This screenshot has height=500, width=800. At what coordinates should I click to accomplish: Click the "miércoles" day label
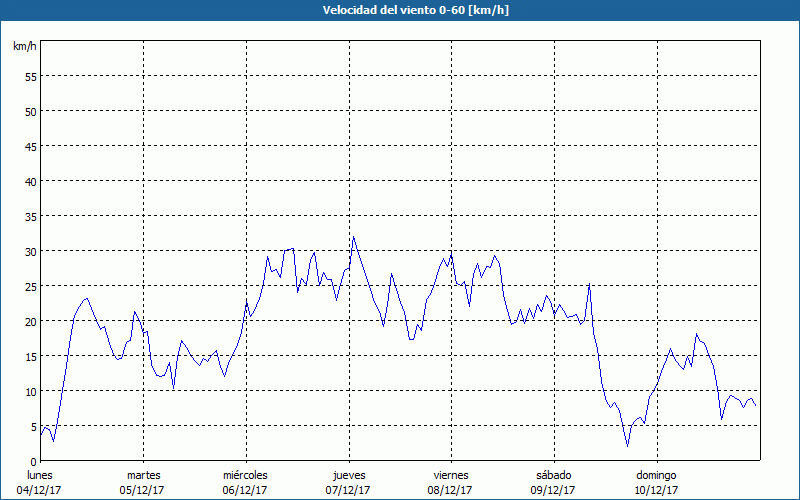tap(245, 475)
